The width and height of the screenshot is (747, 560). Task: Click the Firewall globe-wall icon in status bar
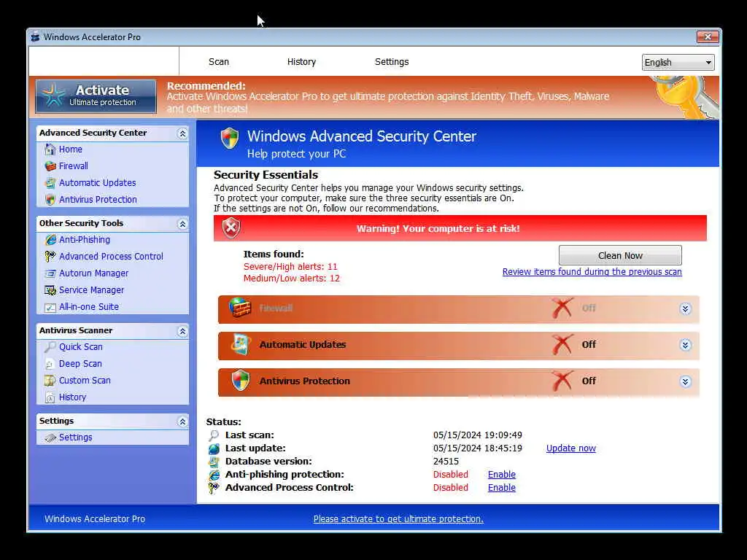coord(239,308)
